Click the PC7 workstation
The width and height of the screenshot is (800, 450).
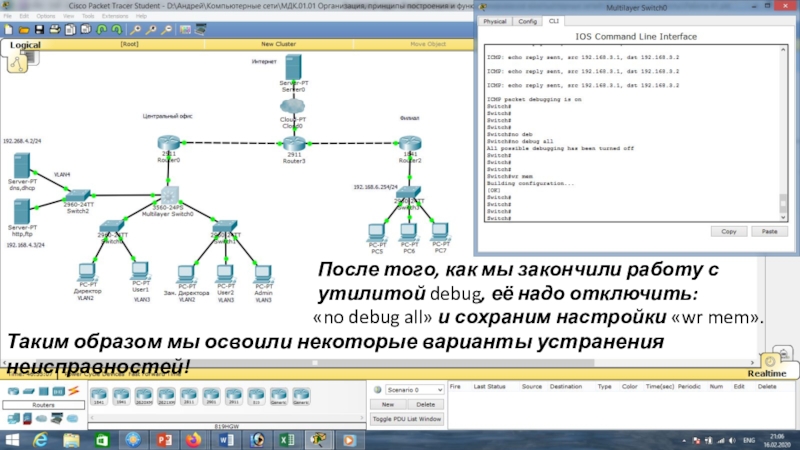point(440,232)
